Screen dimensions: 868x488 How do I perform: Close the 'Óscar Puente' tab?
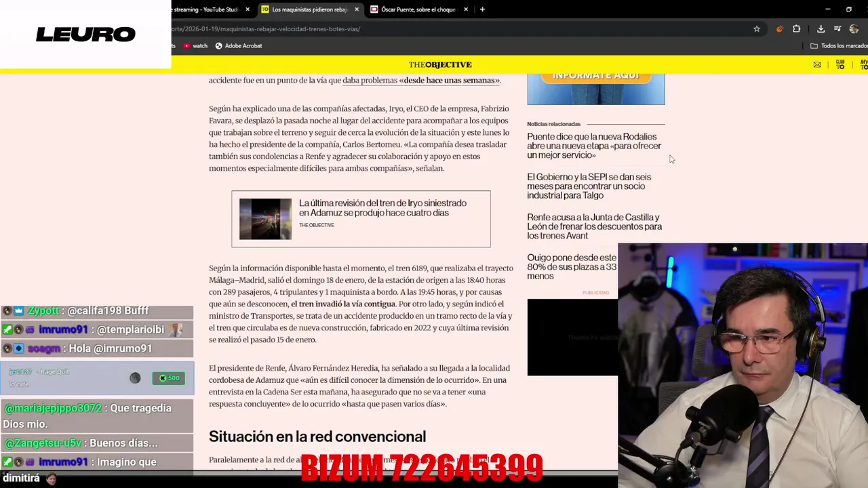[x=466, y=9]
